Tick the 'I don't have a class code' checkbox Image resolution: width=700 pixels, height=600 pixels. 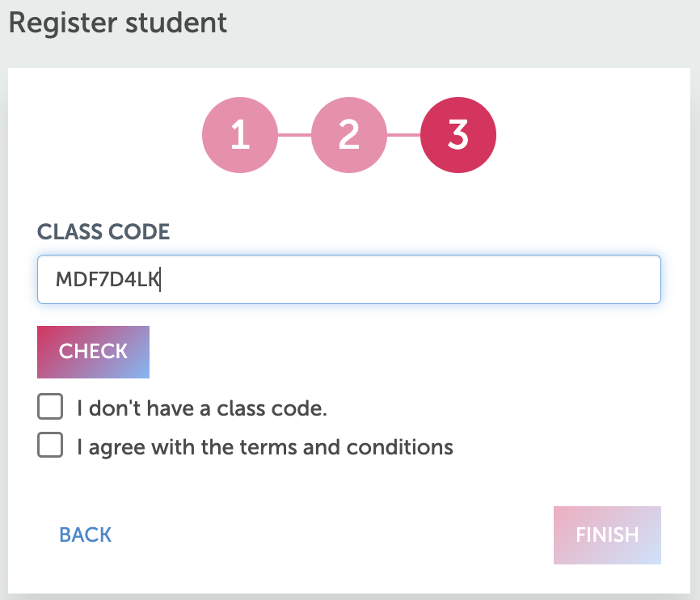(x=50, y=408)
